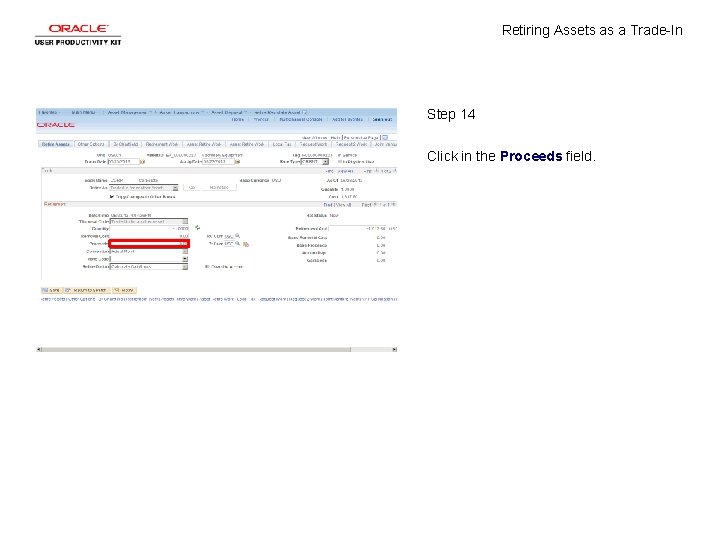Click the Go button next to Retire As

pos(192,188)
